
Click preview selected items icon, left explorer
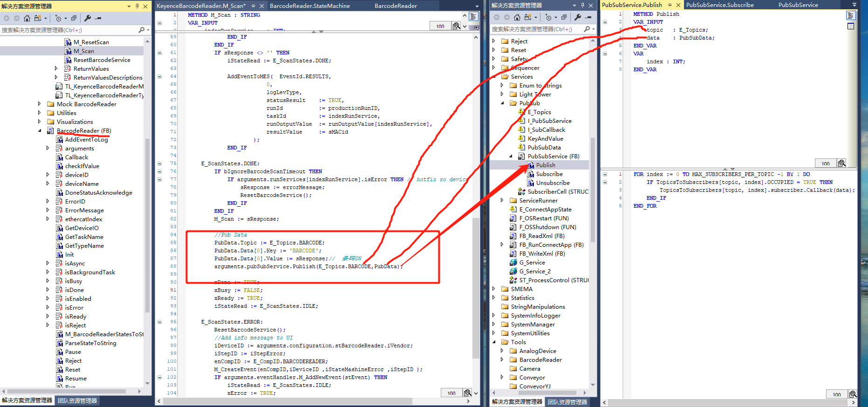coord(98,18)
